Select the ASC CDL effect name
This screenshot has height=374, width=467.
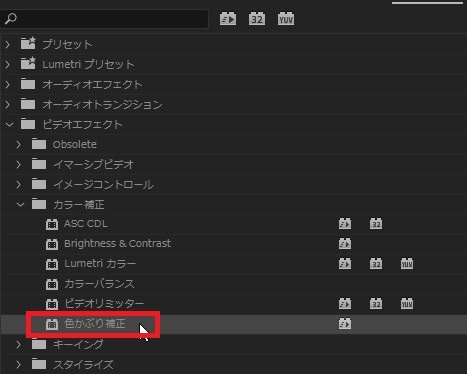[86, 224]
